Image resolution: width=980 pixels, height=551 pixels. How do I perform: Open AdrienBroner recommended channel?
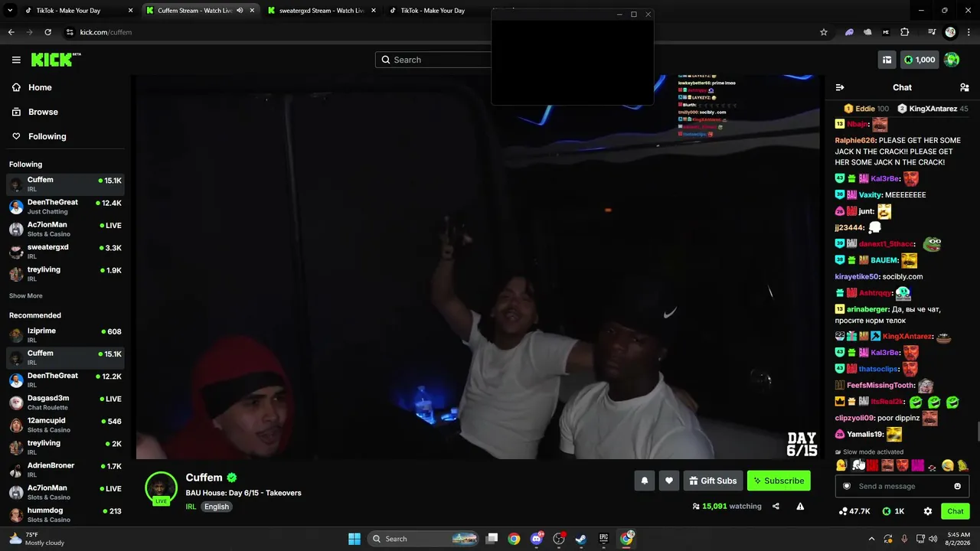coord(65,470)
